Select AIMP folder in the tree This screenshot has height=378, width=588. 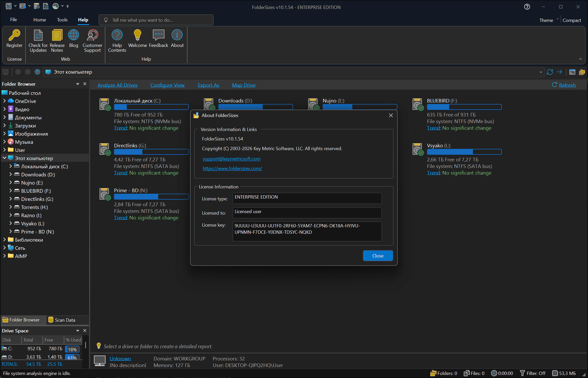tap(21, 256)
